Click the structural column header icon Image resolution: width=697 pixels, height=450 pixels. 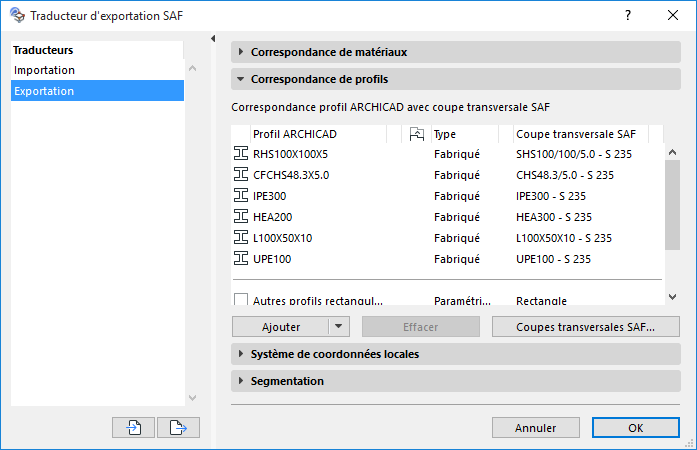point(417,134)
